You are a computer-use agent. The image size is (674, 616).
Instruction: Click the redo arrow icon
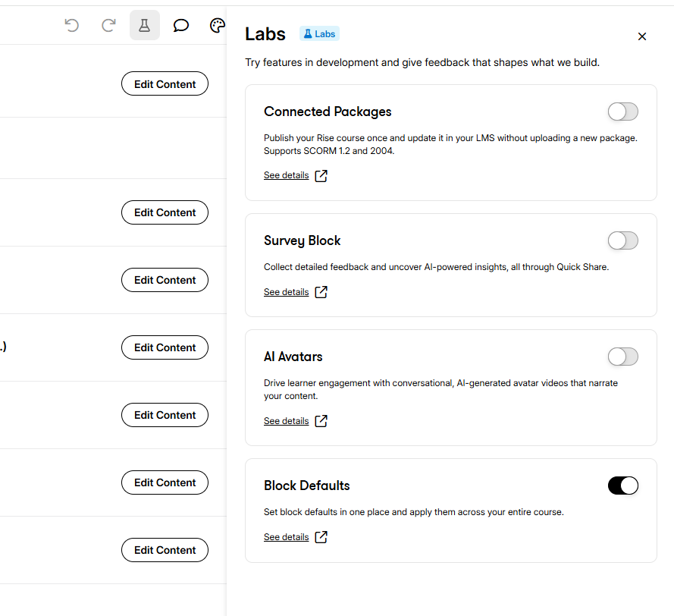(x=108, y=25)
